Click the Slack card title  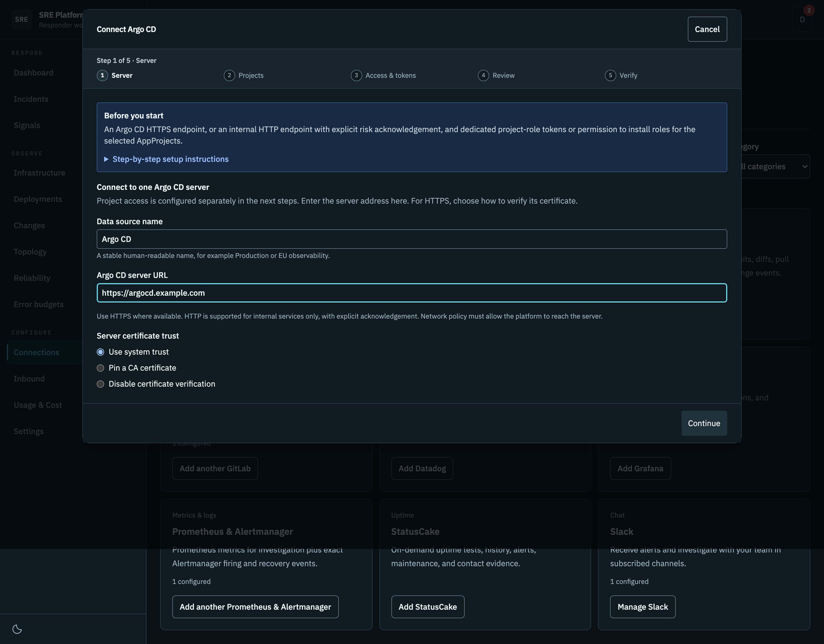click(621, 532)
